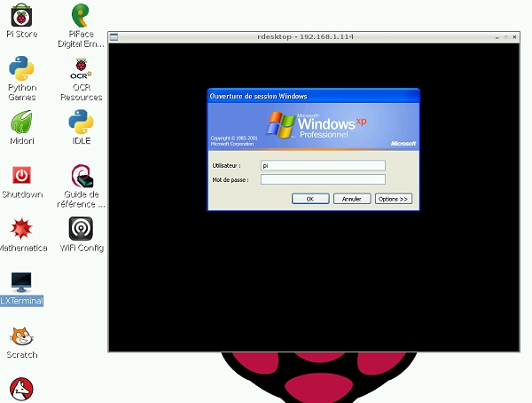532x403 pixels.
Task: Click the rdesktop window menu icon
Action: 114,37
